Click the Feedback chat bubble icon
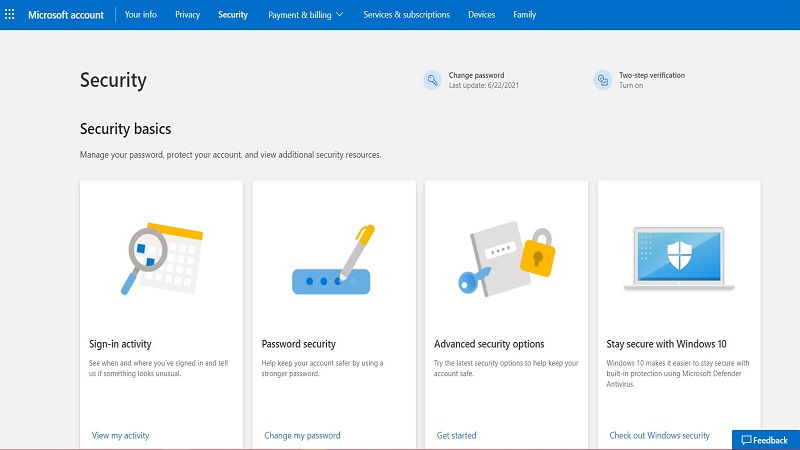This screenshot has width=800, height=450. (746, 440)
